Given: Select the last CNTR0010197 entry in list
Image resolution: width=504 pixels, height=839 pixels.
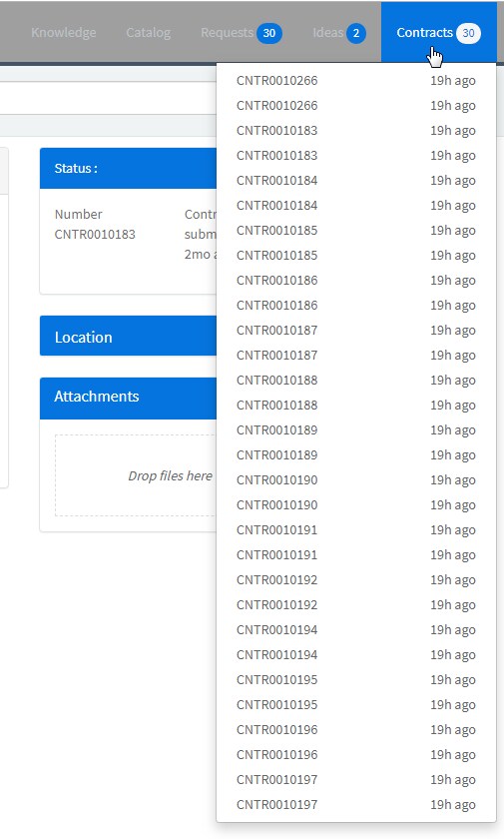Looking at the screenshot, I should 356,805.
